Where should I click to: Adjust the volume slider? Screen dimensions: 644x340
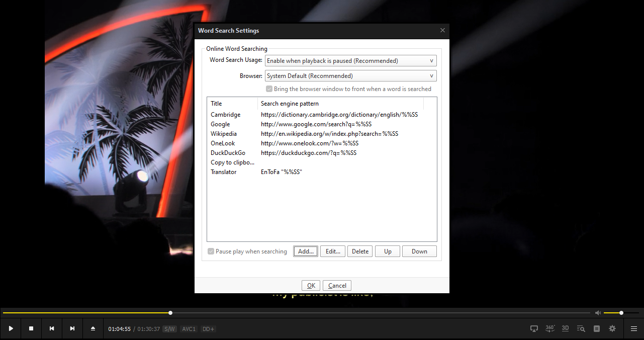point(621,313)
